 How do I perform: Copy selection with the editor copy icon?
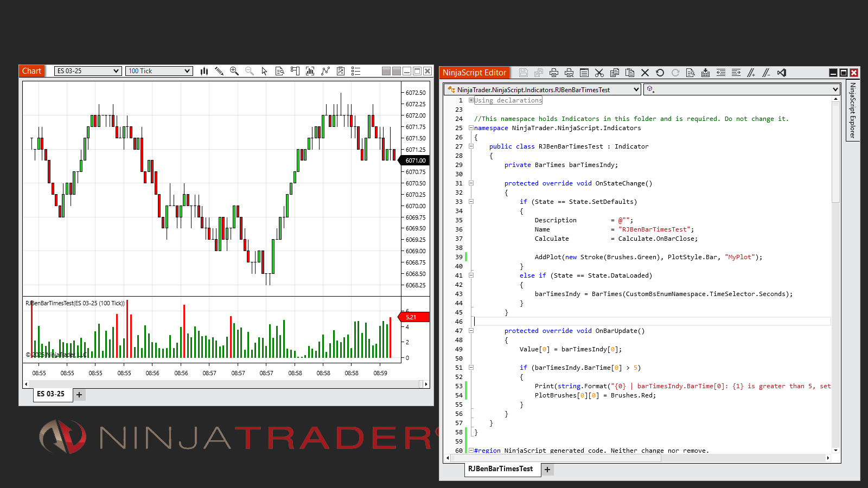615,73
